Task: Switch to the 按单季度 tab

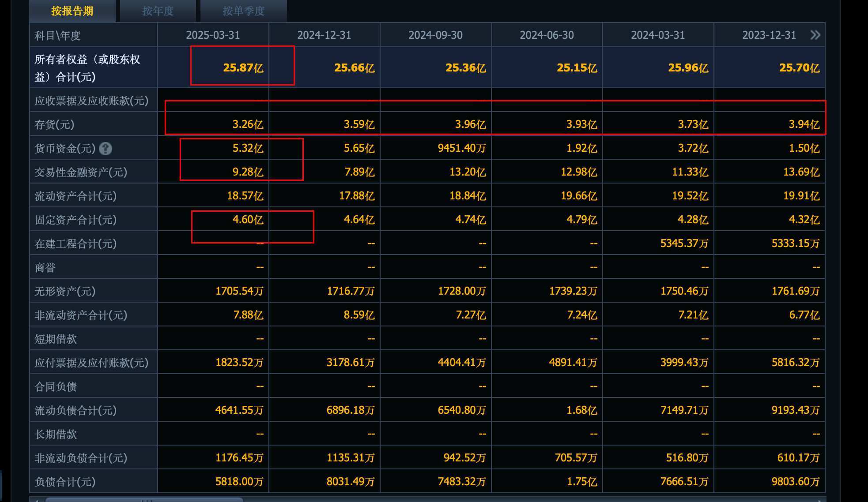Action: click(x=244, y=11)
